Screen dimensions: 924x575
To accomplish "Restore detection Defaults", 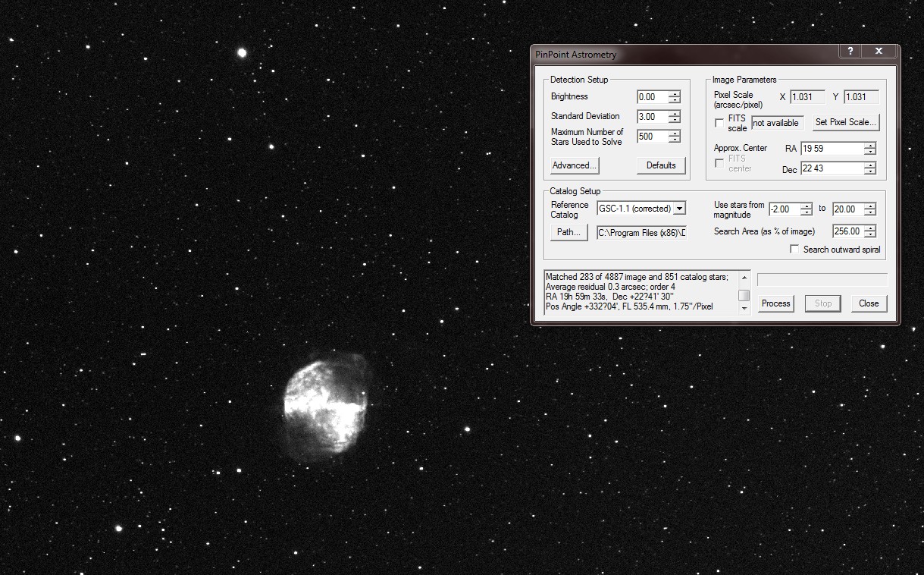I will [661, 165].
